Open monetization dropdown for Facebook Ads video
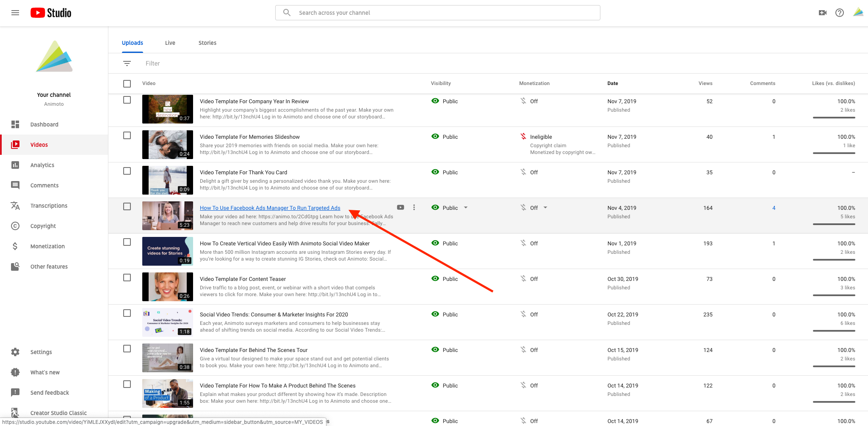 [x=545, y=208]
